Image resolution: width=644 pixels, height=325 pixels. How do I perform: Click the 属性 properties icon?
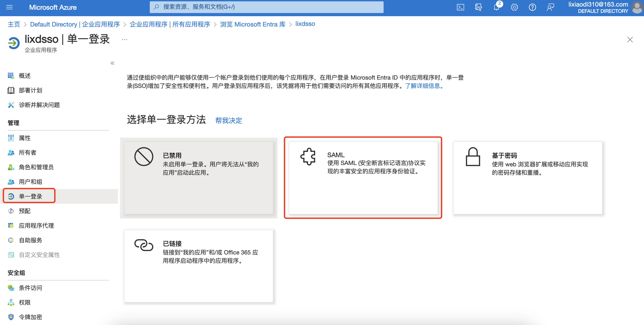tap(11, 138)
